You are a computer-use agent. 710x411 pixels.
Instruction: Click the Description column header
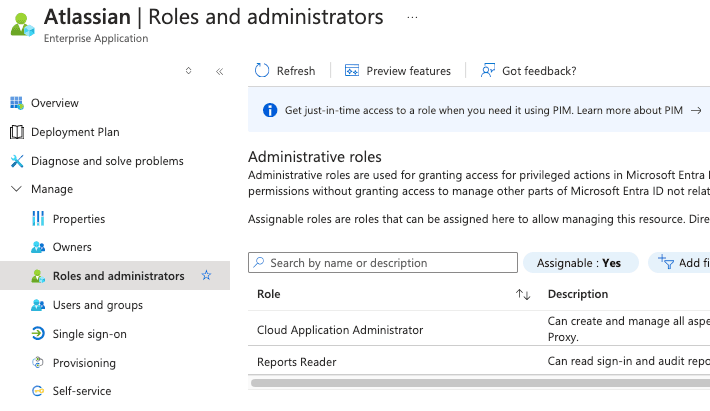(x=578, y=294)
